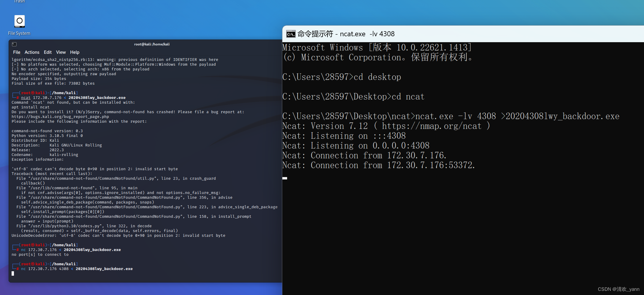644x295 pixels.
Task: Click the https://nmap.org/ncat URL in cmd
Action: (431, 126)
